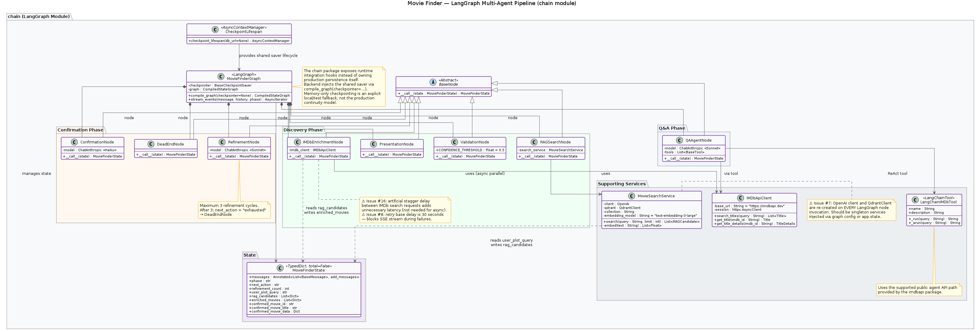The image size is (980, 332).
Task: Click the «TypedDict, total=False» stereotype label
Action: (308, 266)
